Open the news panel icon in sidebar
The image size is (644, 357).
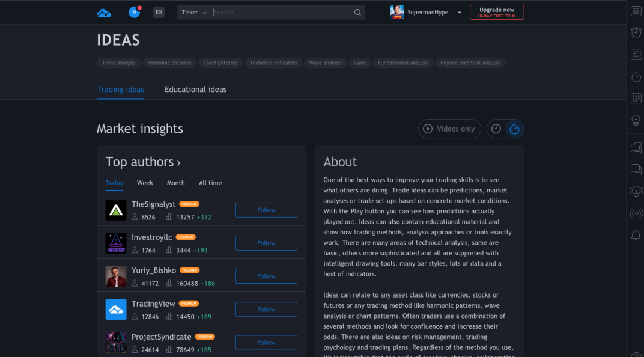point(636,55)
